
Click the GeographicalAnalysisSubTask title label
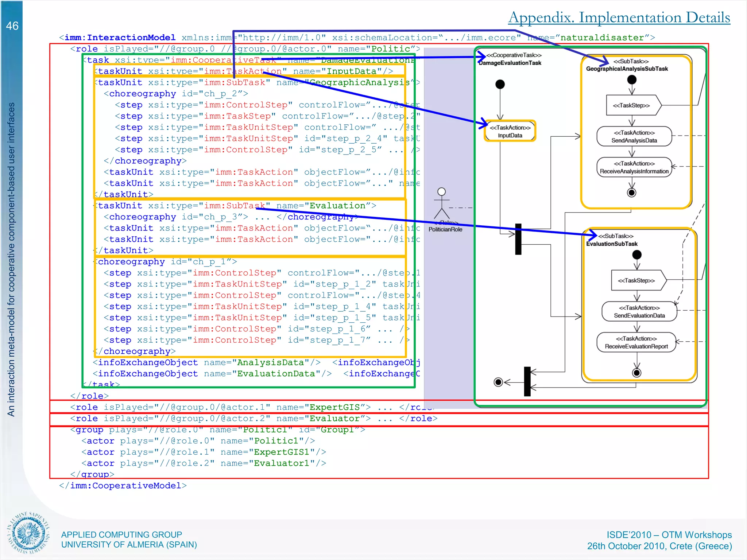click(627, 69)
